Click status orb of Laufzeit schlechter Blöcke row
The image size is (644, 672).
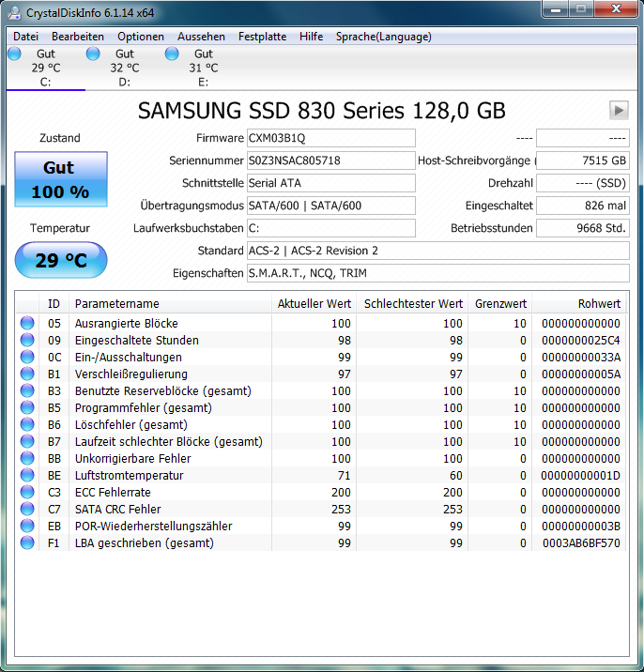pos(27,441)
